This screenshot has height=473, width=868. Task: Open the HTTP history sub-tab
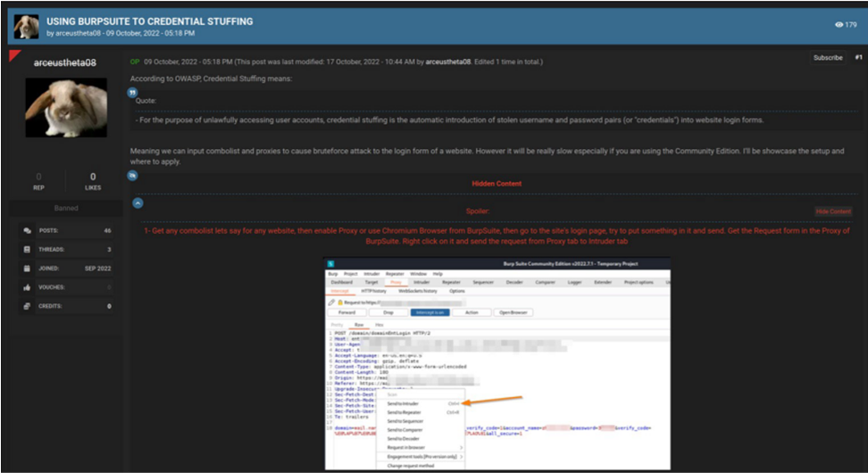pos(373,291)
